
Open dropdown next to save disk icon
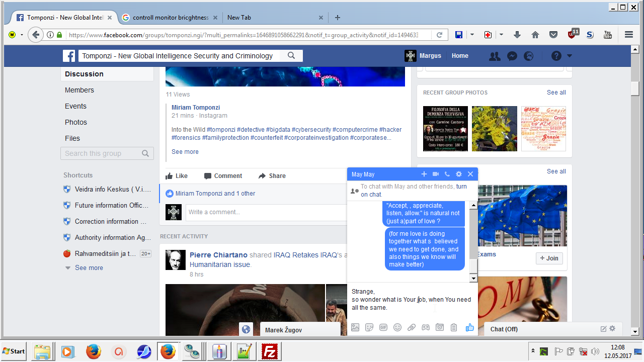pyautogui.click(x=472, y=35)
